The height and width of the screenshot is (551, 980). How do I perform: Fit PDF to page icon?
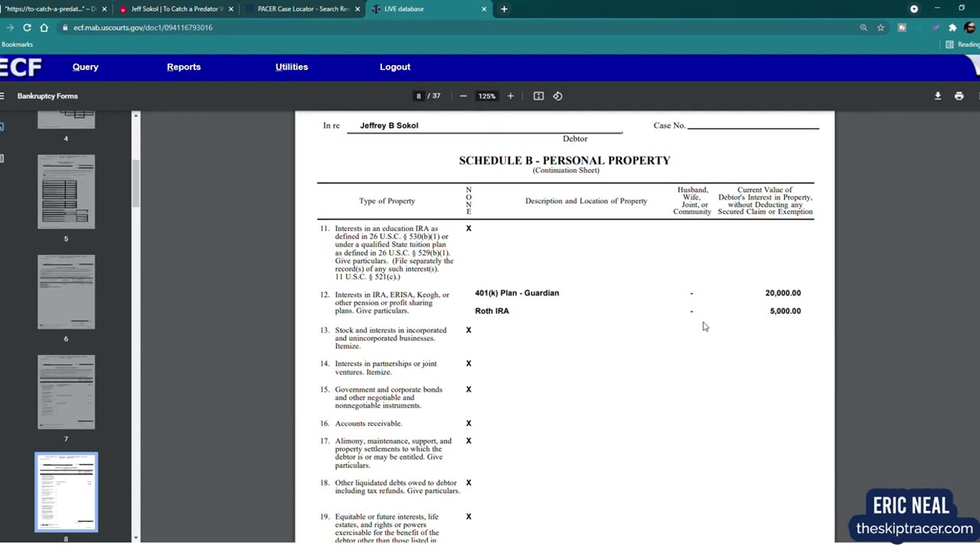[x=538, y=96]
